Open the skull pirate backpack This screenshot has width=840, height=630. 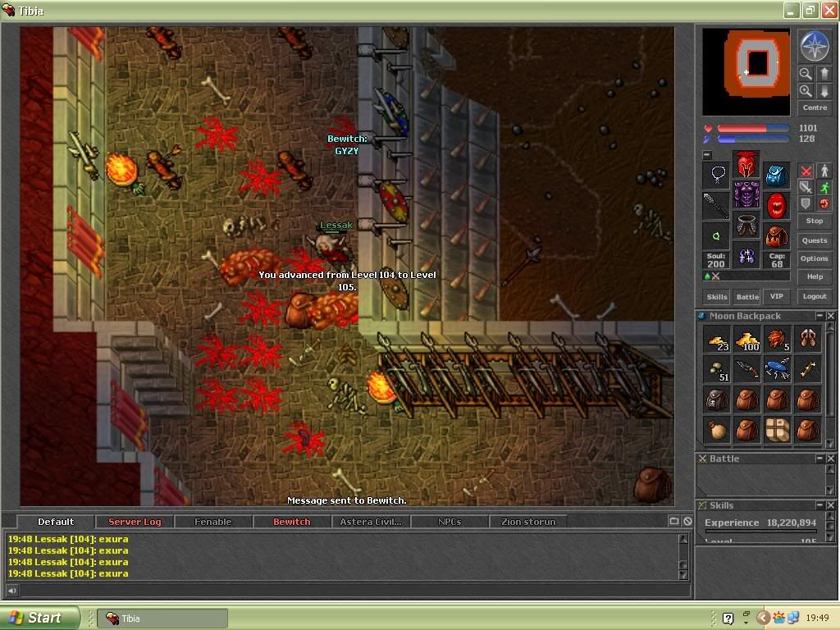(x=717, y=400)
